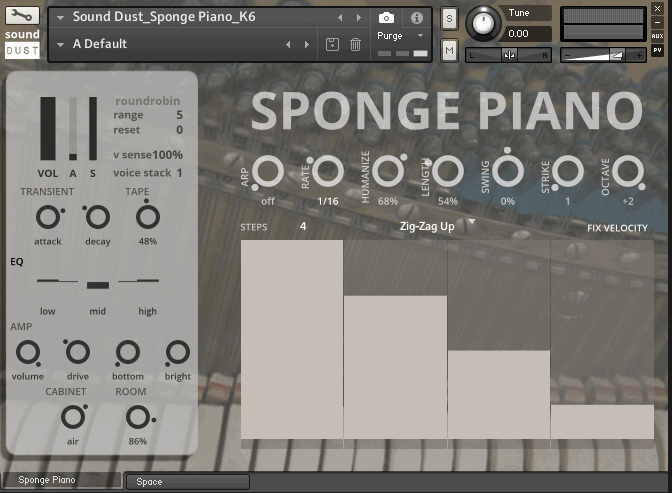
Task: Click the third arpeggiator step bar
Action: (499, 395)
